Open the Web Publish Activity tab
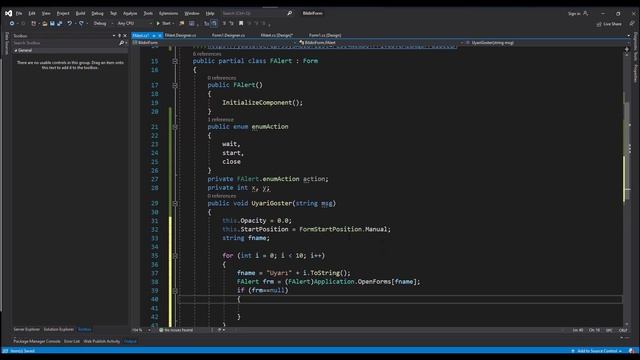Viewport: 640px width, 360px height. pyautogui.click(x=102, y=341)
